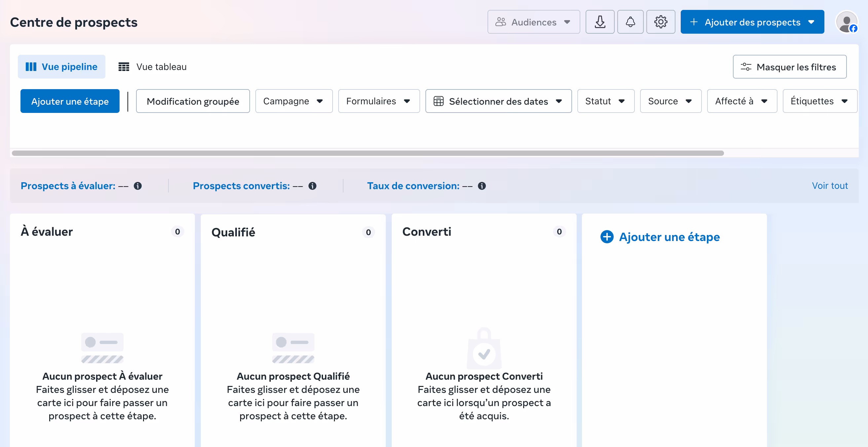Click info icon next to Prospects à évaluer
This screenshot has width=868, height=447.
(137, 186)
